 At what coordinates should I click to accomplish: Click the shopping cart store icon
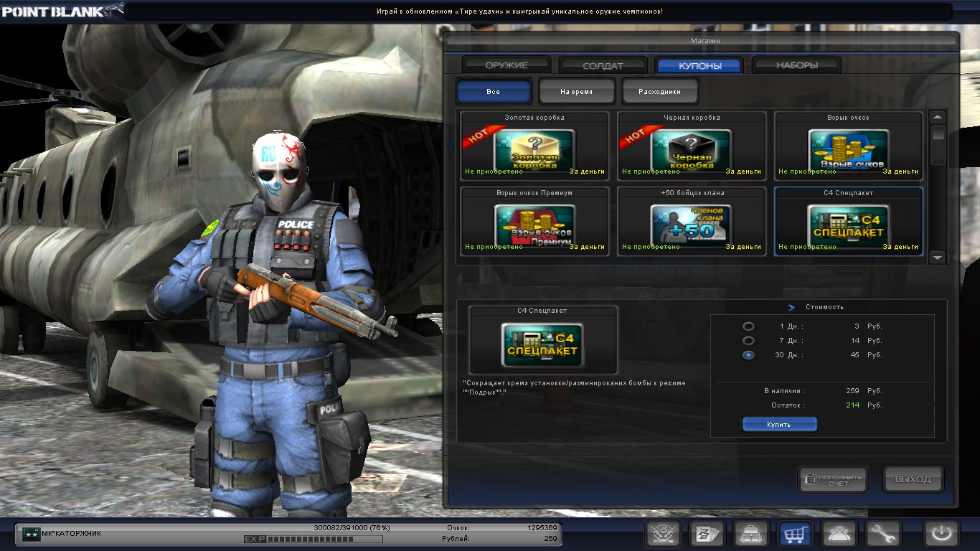[x=796, y=534]
